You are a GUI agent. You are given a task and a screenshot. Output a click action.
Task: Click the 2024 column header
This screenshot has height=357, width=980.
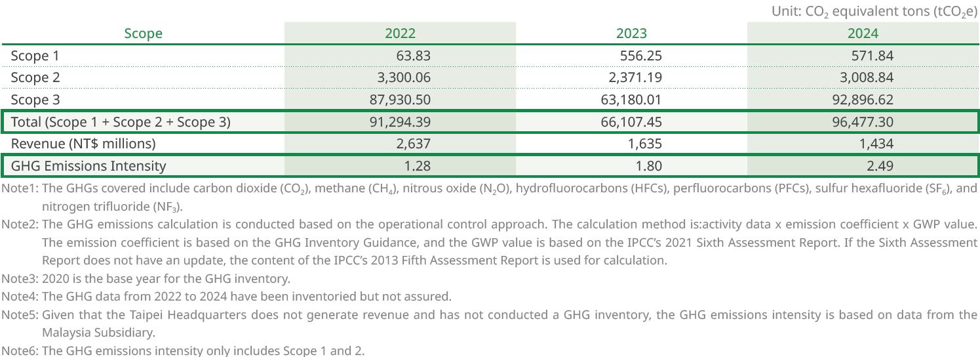(x=863, y=33)
